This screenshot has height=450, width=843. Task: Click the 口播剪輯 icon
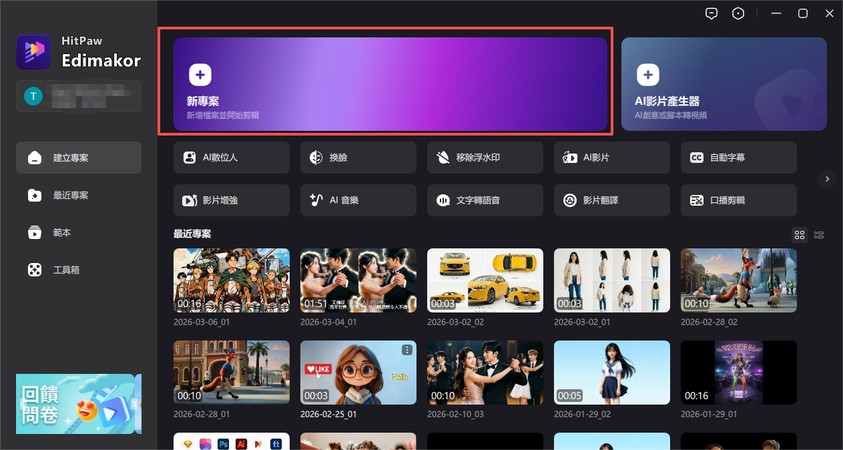697,201
